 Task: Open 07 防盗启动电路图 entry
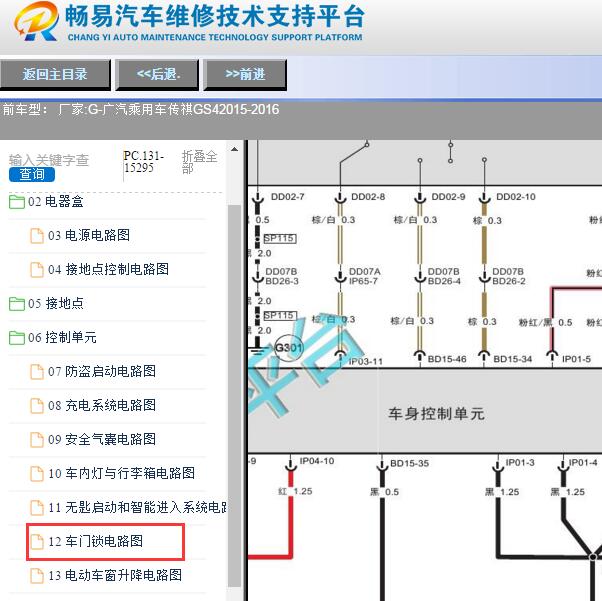102,371
